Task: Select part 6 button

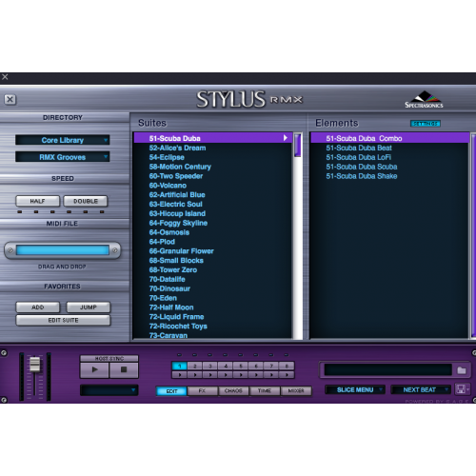Action: [256, 366]
